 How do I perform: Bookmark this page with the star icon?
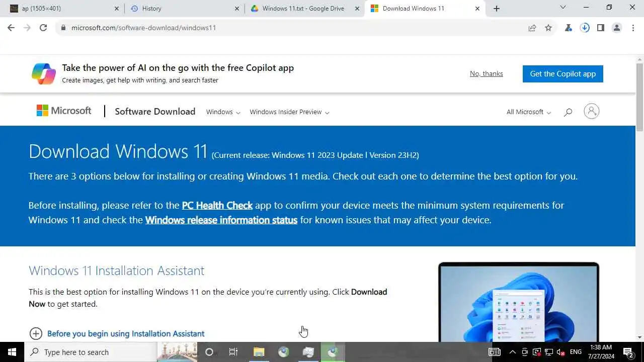[x=548, y=28]
